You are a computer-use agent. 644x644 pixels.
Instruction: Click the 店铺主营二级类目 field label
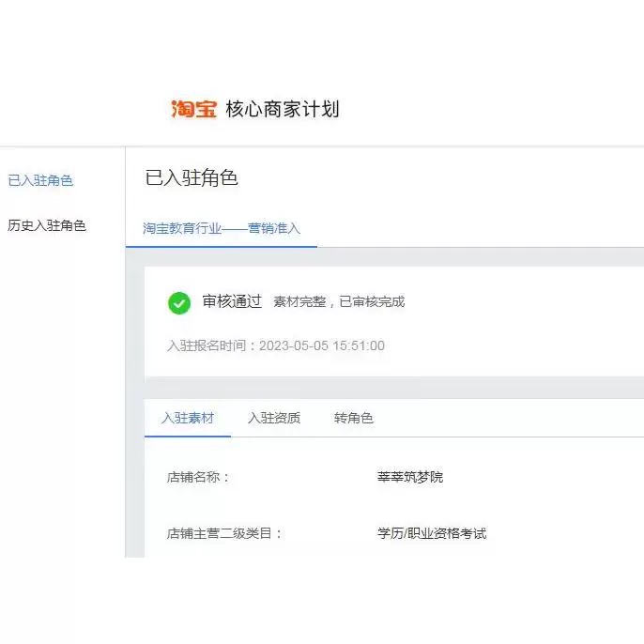(224, 533)
